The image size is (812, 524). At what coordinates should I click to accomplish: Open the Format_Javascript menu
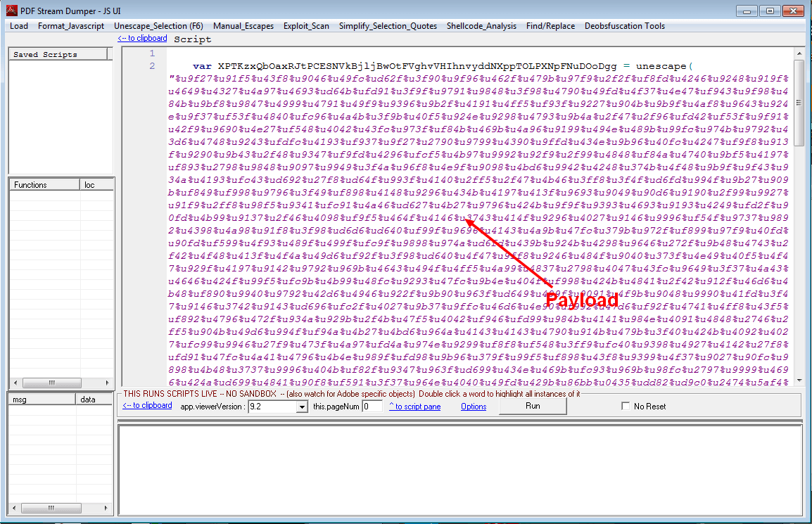71,26
